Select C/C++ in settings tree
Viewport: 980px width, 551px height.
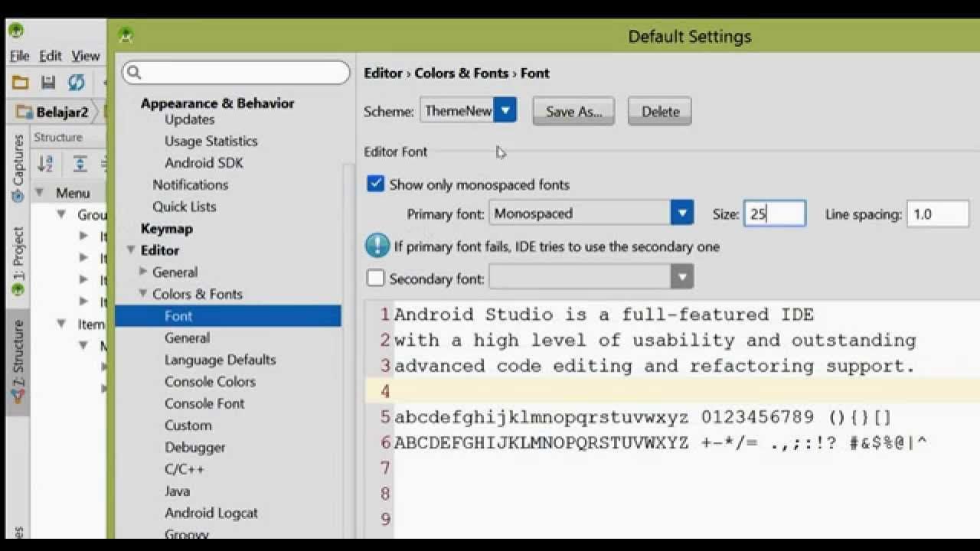184,469
